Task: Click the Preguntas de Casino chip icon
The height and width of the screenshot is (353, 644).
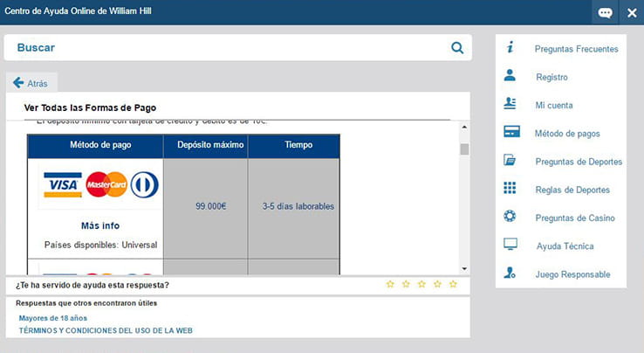Action: click(510, 216)
